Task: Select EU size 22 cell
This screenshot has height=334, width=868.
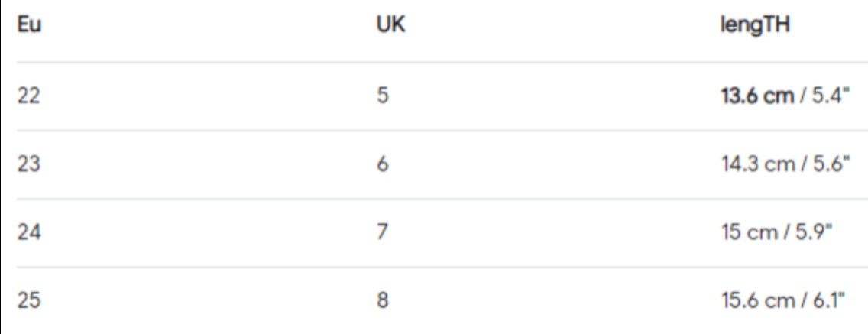Action: coord(28,97)
